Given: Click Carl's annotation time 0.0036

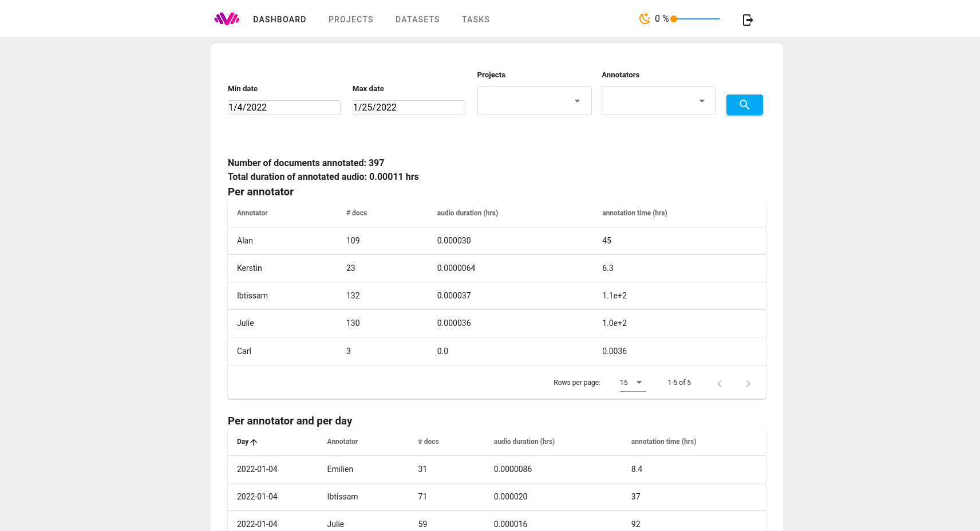Looking at the screenshot, I should tap(614, 351).
